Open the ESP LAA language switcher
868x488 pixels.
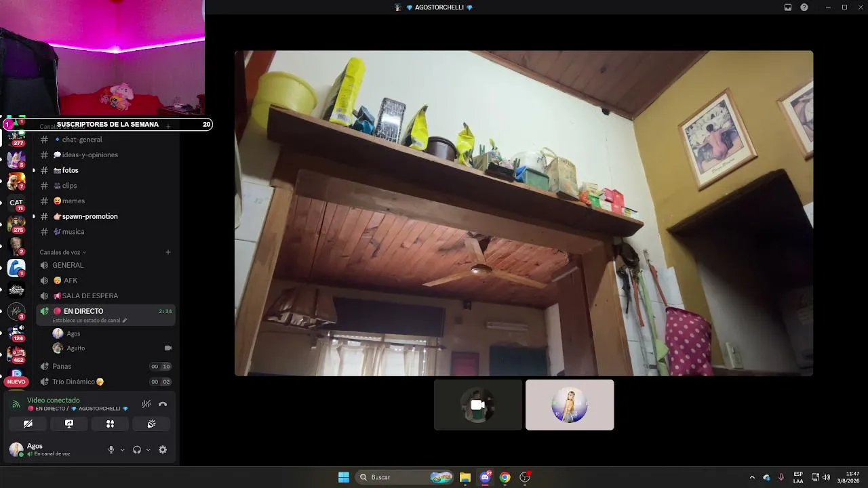[798, 477]
